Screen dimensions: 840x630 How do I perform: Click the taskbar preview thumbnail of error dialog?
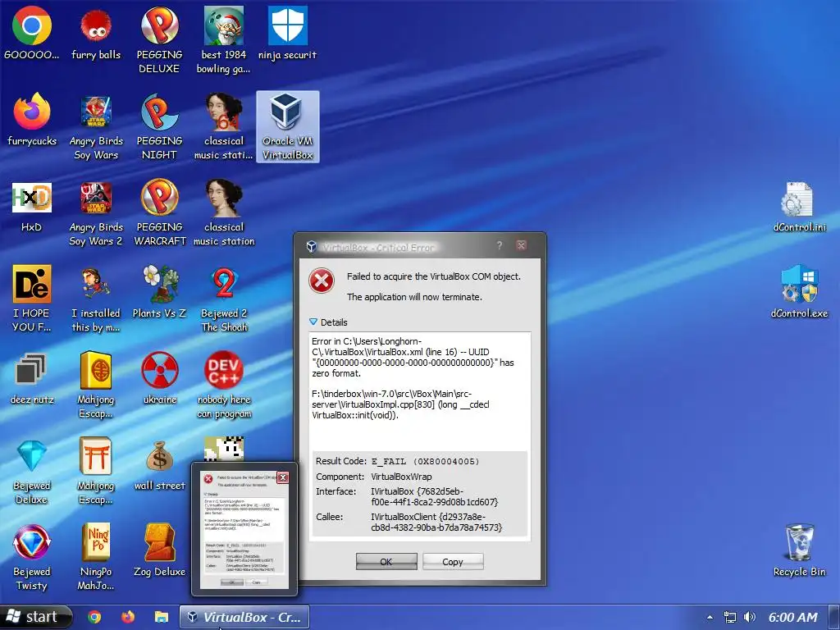tap(244, 529)
